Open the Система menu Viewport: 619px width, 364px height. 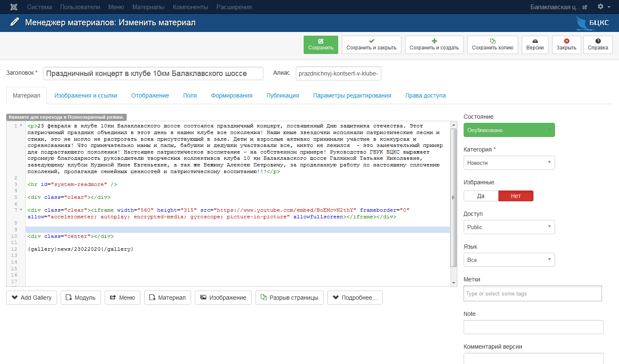[39, 7]
